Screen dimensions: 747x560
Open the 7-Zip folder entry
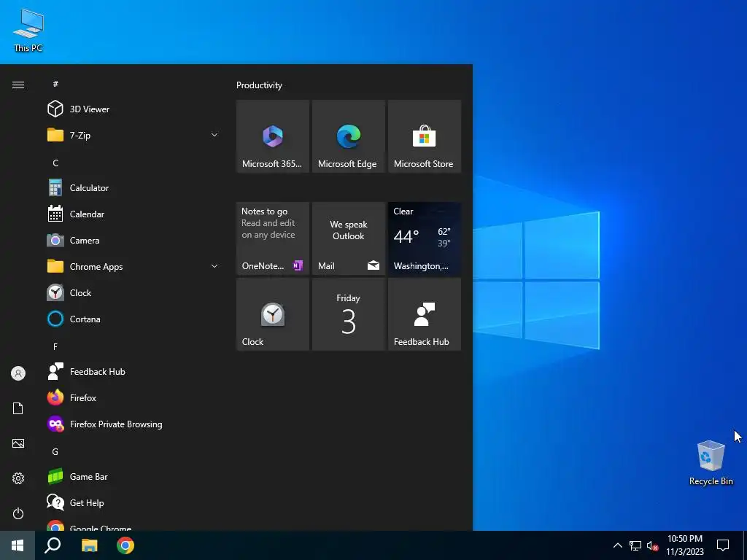[x=133, y=135]
